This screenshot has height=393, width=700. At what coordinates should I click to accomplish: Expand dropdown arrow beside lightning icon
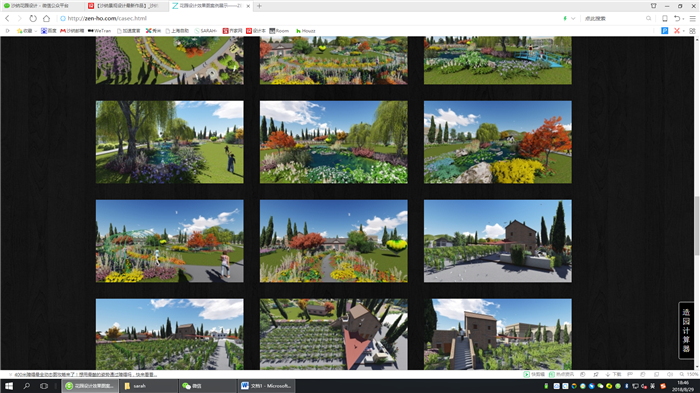tap(573, 18)
